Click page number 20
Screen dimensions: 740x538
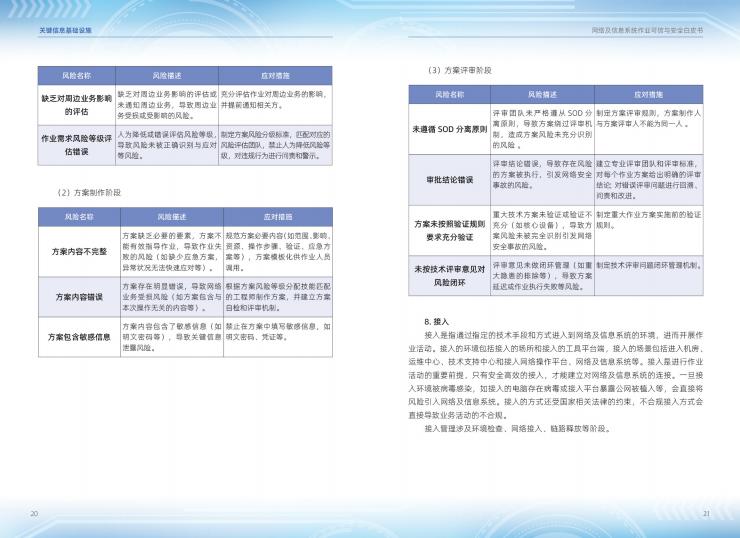[34, 513]
